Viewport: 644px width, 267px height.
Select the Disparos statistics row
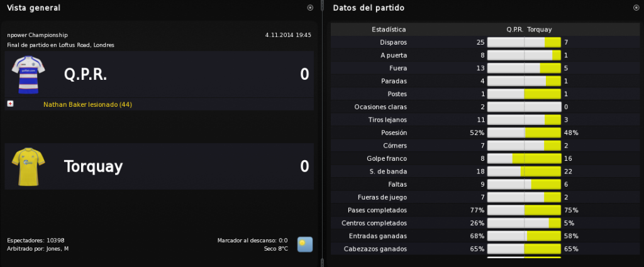[x=485, y=42]
